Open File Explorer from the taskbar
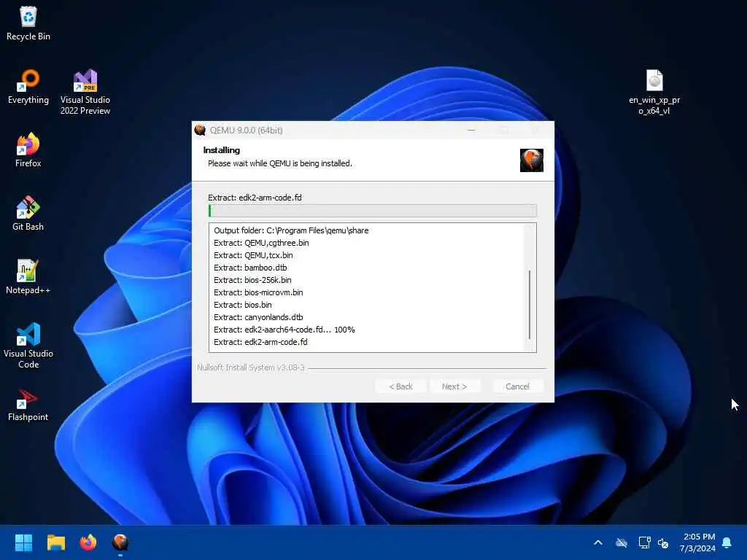The height and width of the screenshot is (560, 747). [55, 542]
